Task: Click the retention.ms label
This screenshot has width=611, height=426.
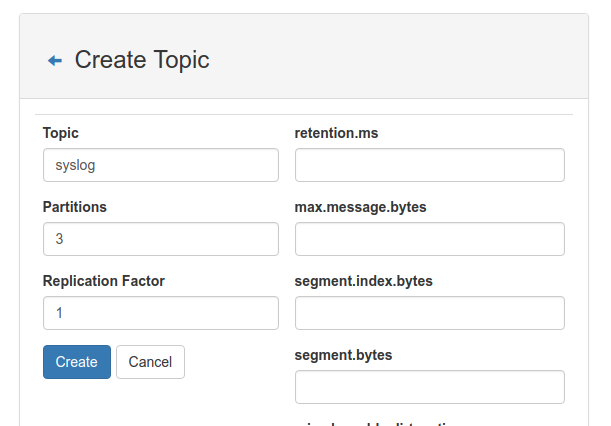Action: pos(336,133)
